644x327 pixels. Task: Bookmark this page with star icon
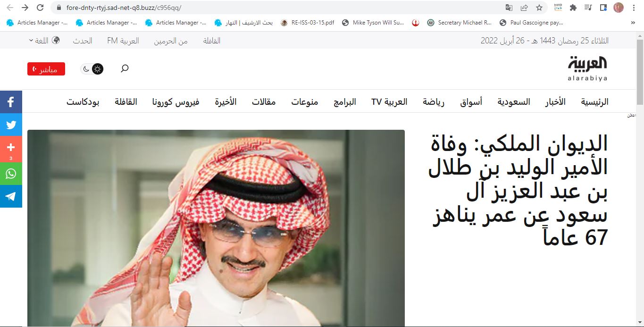tap(539, 8)
